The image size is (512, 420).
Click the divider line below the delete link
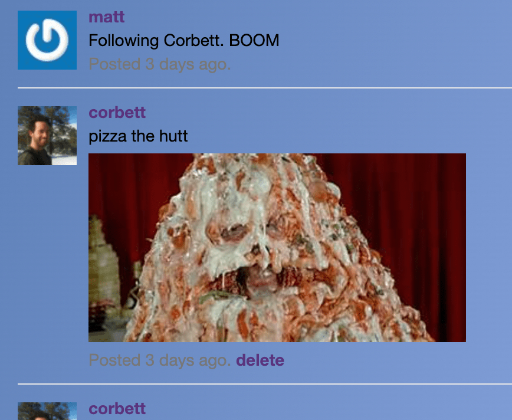(265, 384)
